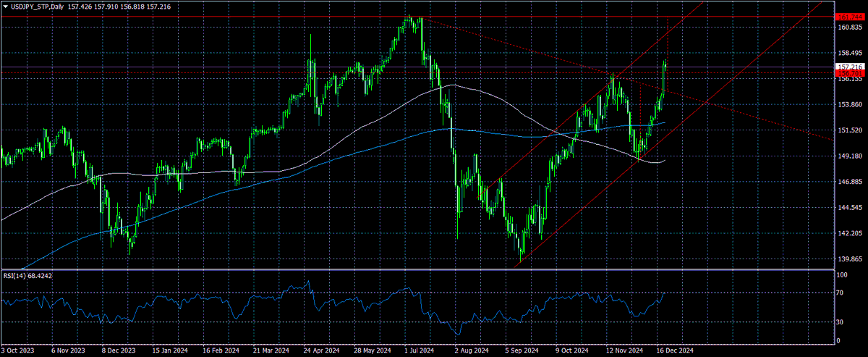Select the USDJPY_STP,Daily chart title
This screenshot has height=357, width=868.
36,5
